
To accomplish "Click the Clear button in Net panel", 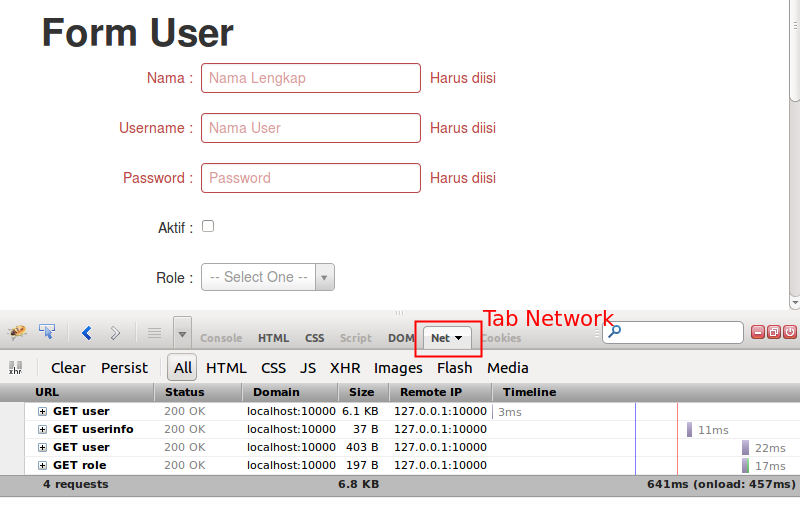I will pos(68,368).
